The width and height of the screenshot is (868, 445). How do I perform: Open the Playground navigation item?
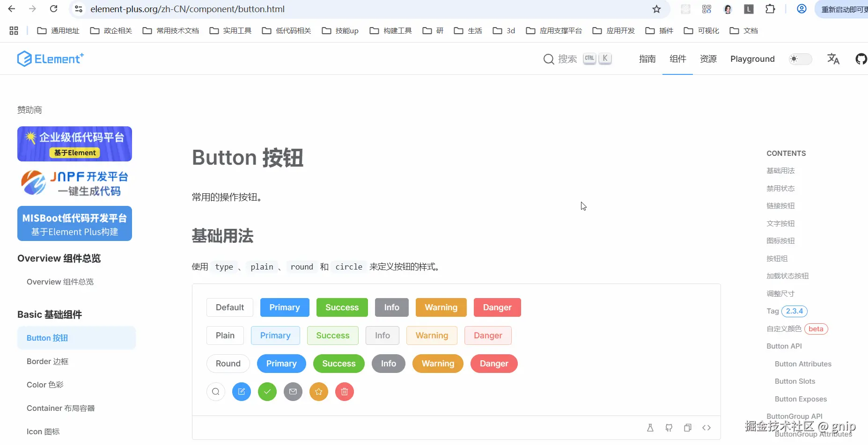coord(752,59)
